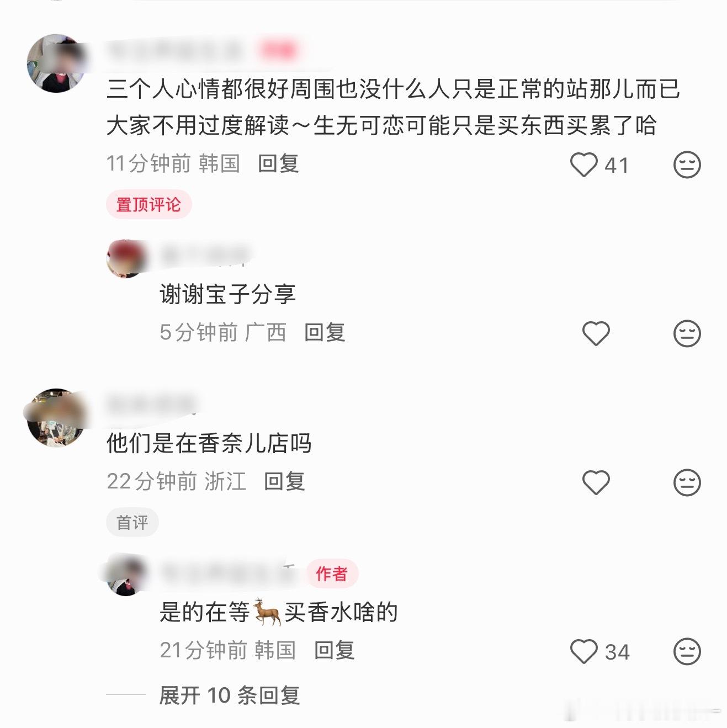Expand the 10 hidden replies

click(x=229, y=695)
